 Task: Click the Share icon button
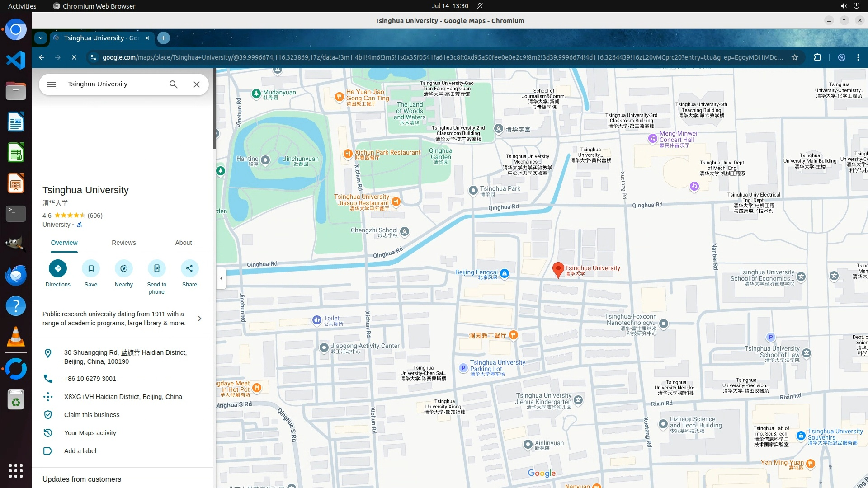click(189, 268)
